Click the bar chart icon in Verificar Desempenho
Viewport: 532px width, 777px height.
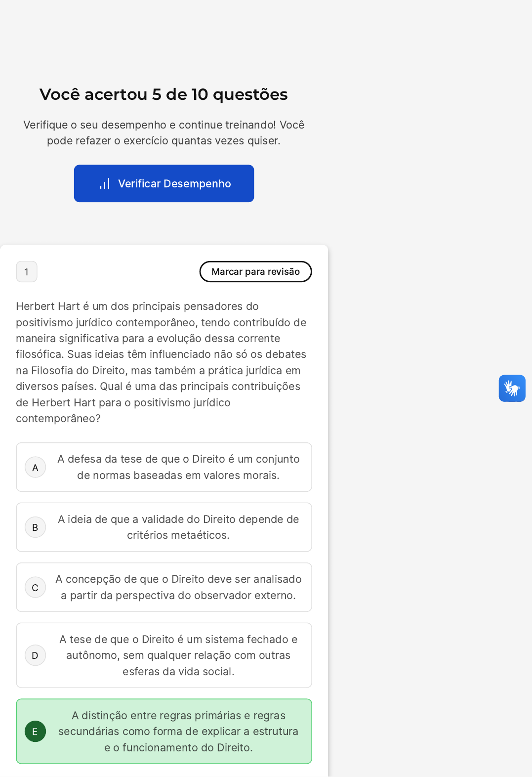point(105,184)
